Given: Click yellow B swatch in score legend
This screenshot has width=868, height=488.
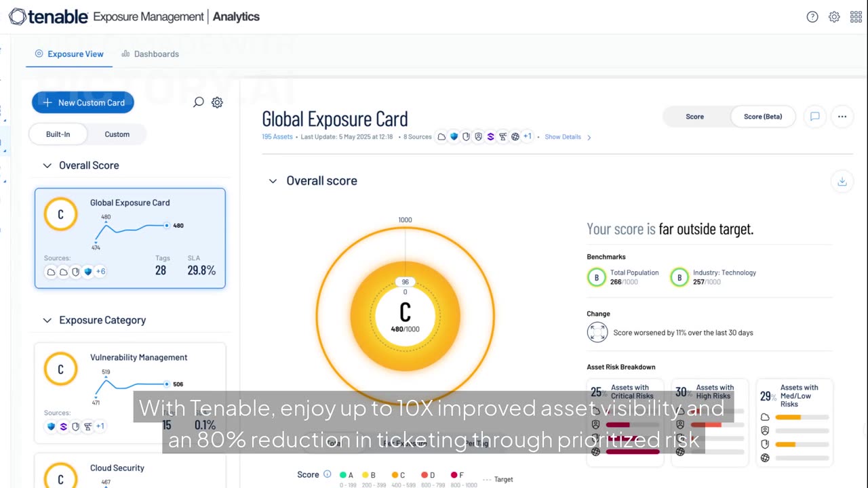Looking at the screenshot, I should (366, 475).
